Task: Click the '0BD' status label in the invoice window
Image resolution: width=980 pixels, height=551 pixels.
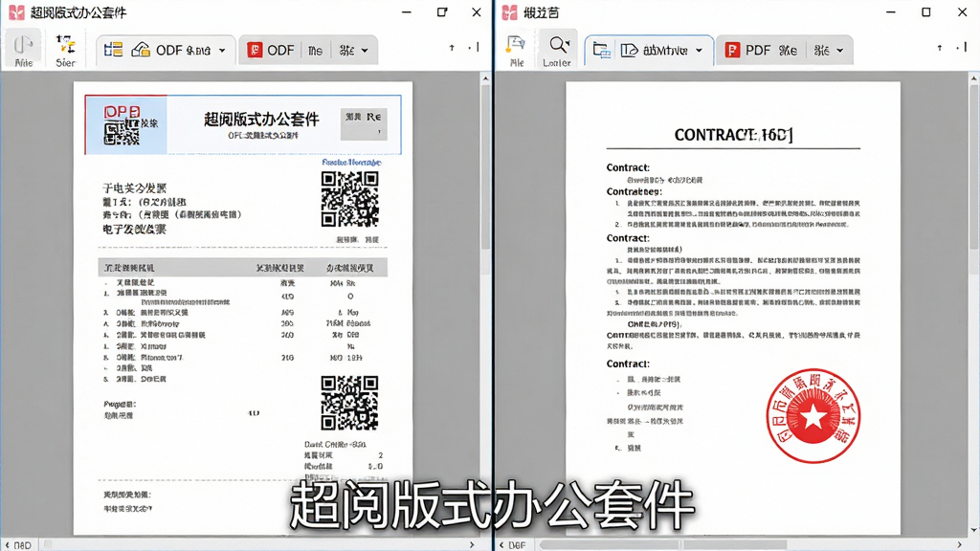Action: tap(23, 544)
